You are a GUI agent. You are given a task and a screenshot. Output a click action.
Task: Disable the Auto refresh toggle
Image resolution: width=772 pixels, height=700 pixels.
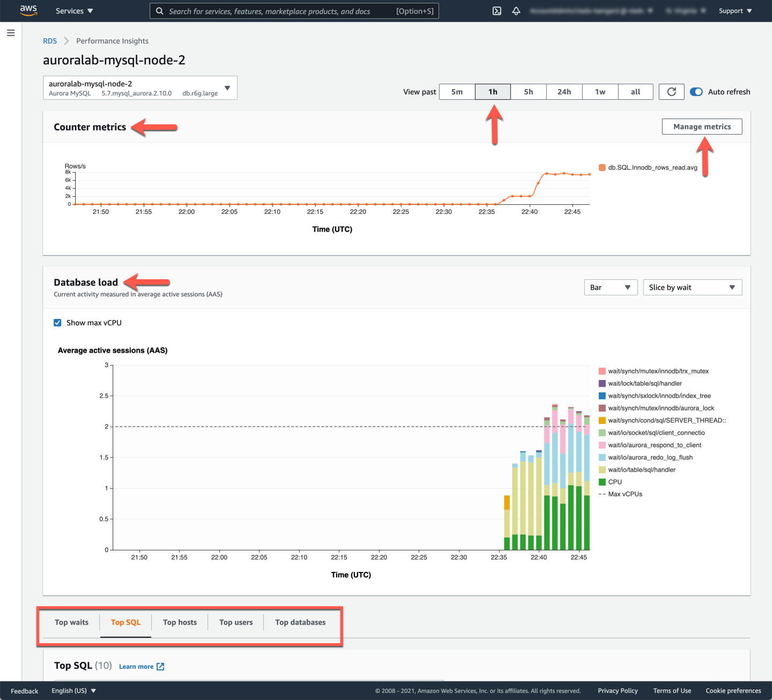point(696,92)
